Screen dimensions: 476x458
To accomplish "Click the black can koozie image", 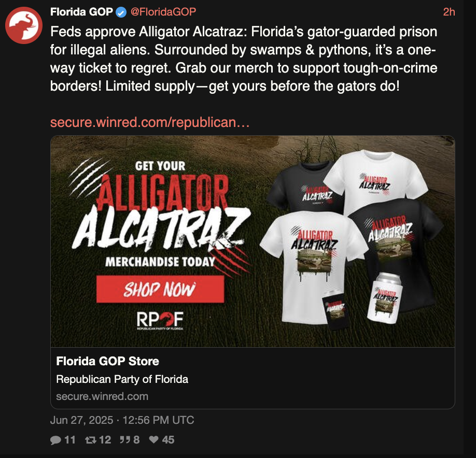I will point(335,310).
